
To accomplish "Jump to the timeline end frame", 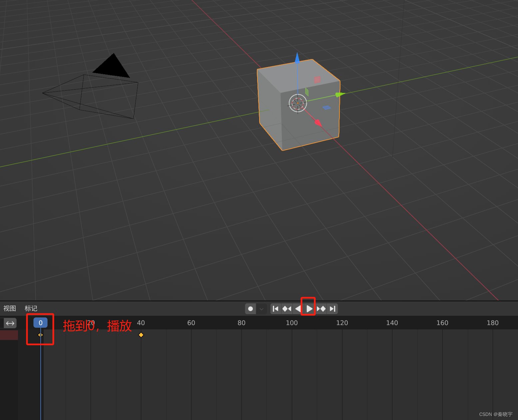I will tap(332, 309).
